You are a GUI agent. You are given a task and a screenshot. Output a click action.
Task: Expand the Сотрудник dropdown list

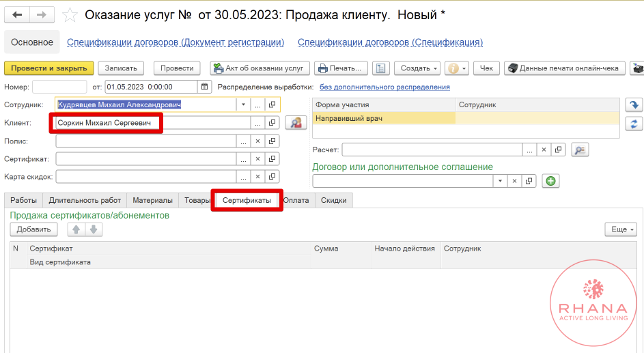pyautogui.click(x=243, y=104)
